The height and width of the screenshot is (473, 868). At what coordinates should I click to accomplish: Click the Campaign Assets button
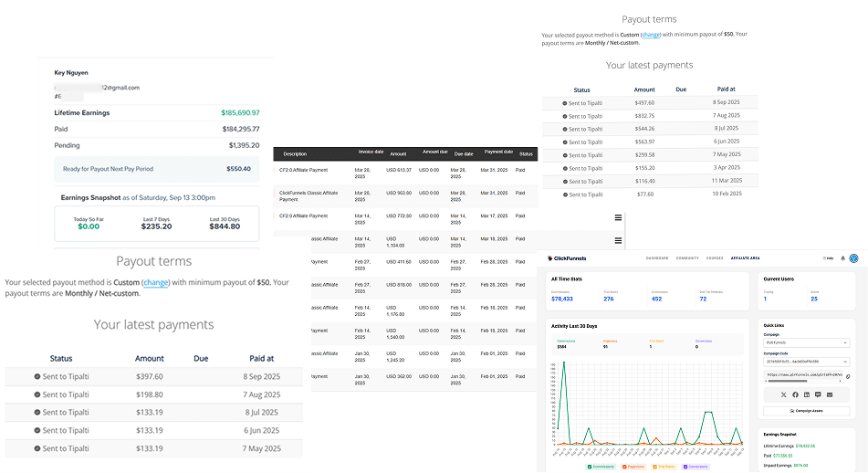point(807,411)
